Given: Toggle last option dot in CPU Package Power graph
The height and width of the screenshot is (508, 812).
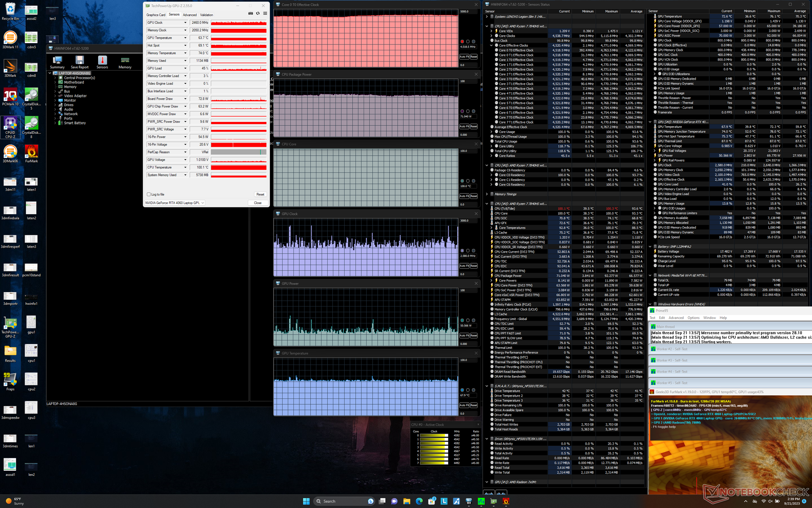Looking at the screenshot, I should point(473,111).
